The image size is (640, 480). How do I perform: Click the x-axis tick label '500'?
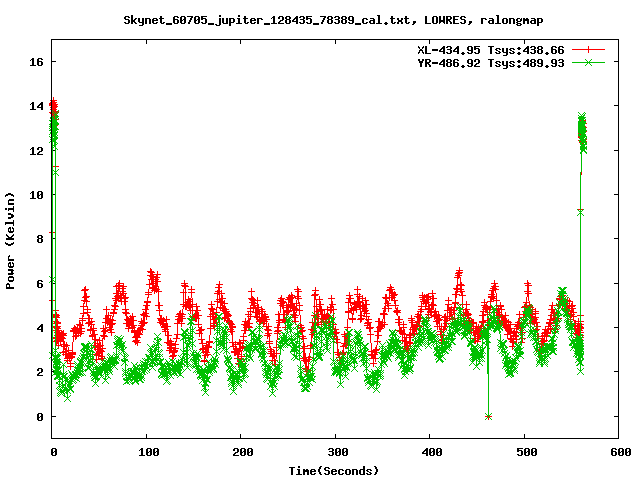click(527, 452)
